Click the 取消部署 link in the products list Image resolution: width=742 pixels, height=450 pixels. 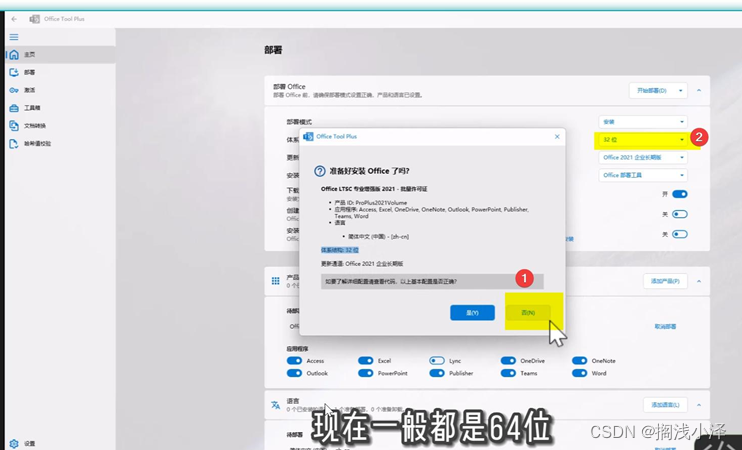tap(665, 326)
